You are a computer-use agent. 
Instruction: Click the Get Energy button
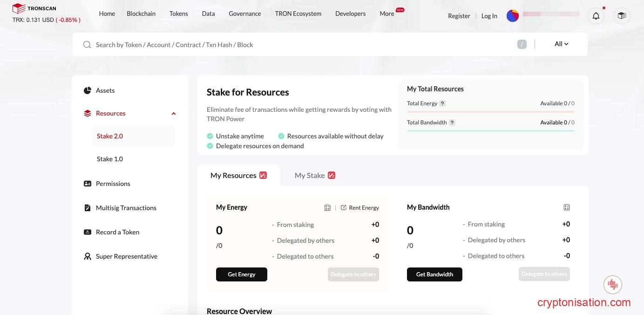pyautogui.click(x=241, y=274)
